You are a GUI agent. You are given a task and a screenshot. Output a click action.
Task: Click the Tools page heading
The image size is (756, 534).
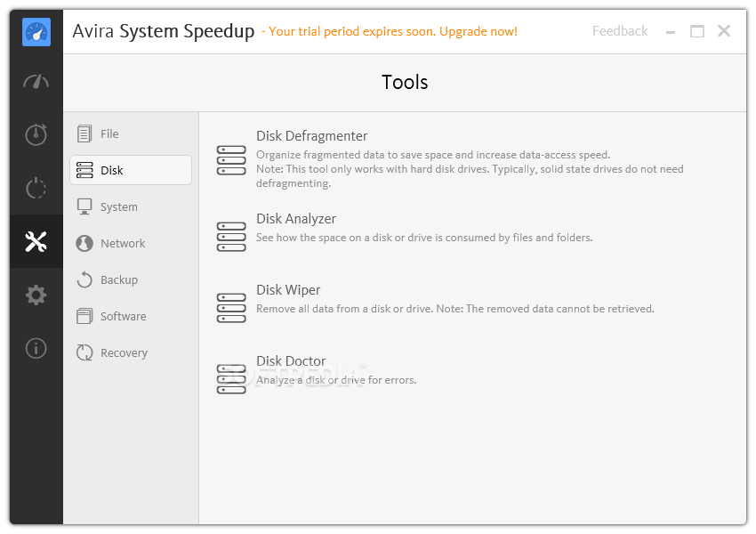pos(405,82)
